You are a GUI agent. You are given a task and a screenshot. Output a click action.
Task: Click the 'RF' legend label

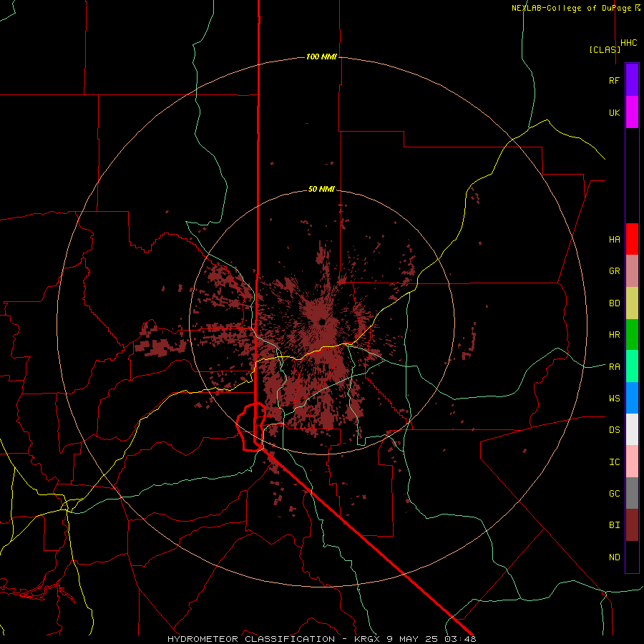615,80
